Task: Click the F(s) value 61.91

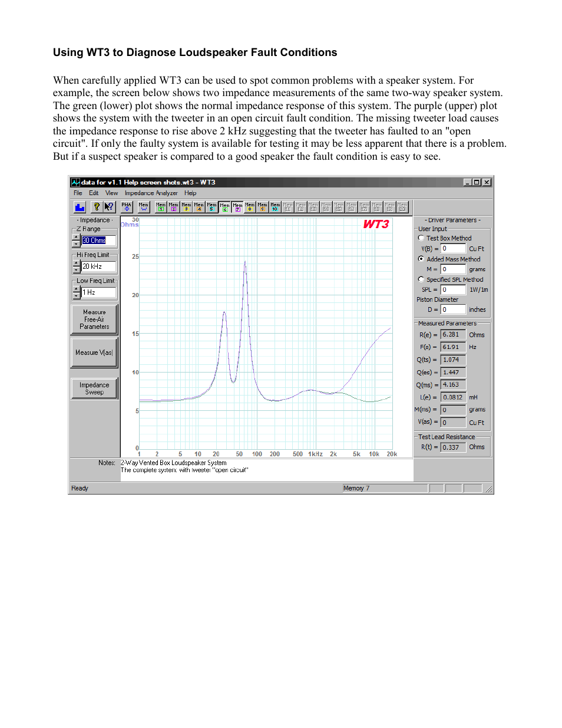Action: click(x=453, y=347)
